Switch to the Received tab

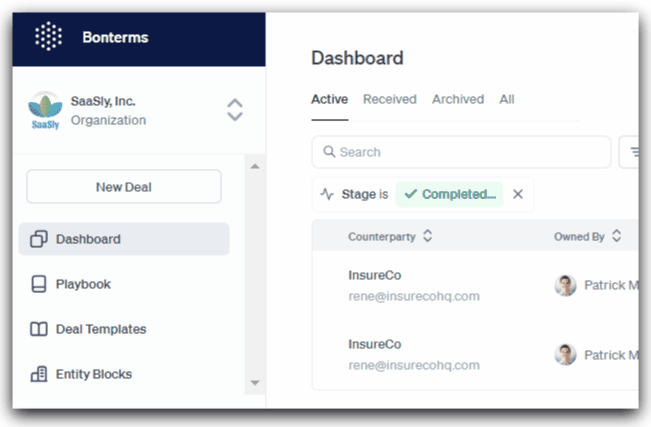tap(389, 99)
